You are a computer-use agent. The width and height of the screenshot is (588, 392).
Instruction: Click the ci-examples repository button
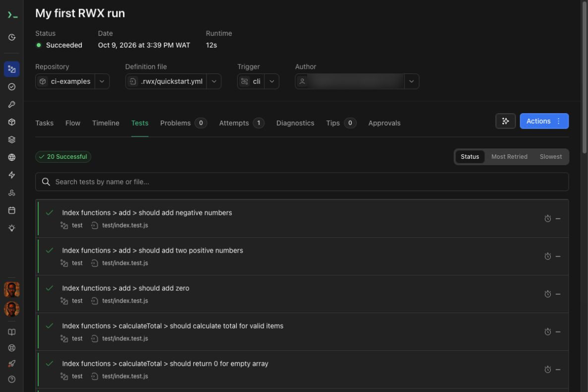pos(65,81)
